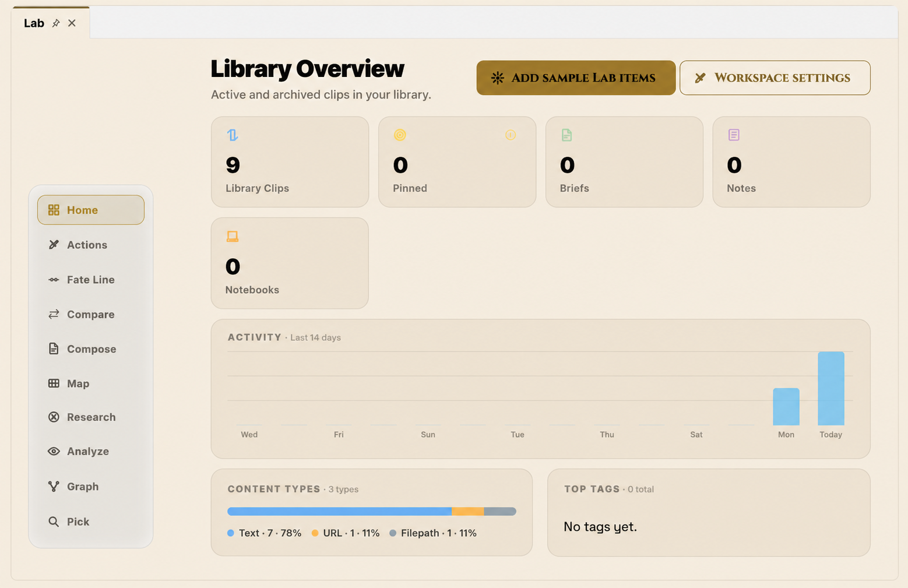Pin the Lab tab with pin icon
Image resolution: width=908 pixels, height=588 pixels.
coord(56,23)
